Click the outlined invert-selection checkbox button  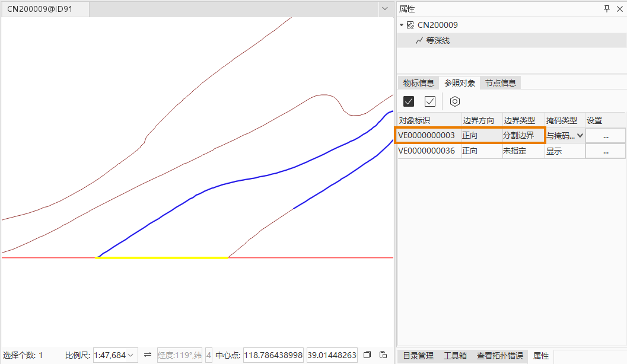point(430,101)
